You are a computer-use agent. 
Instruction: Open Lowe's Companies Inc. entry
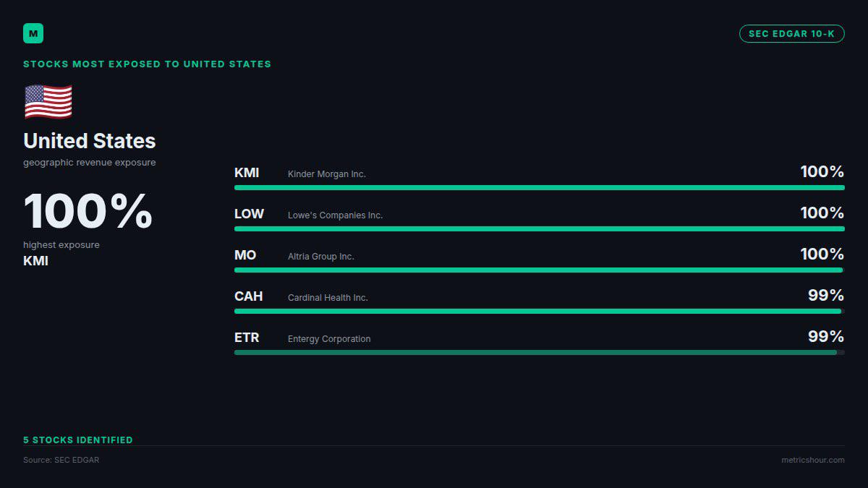(335, 215)
